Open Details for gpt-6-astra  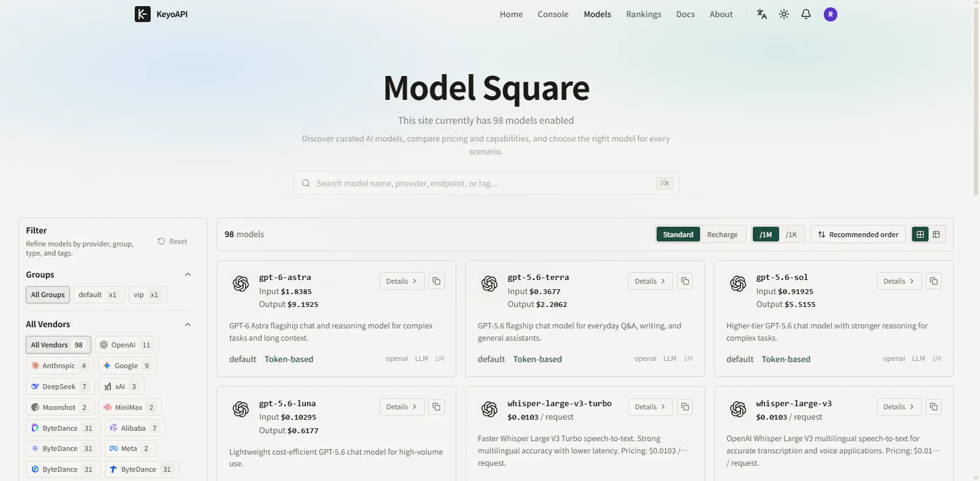402,281
